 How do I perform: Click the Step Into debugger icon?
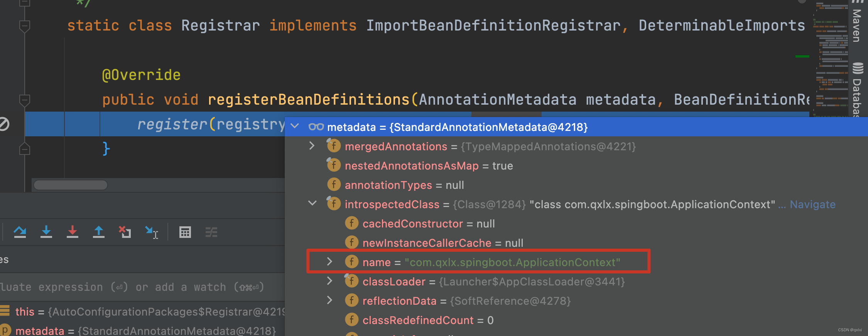(x=46, y=232)
